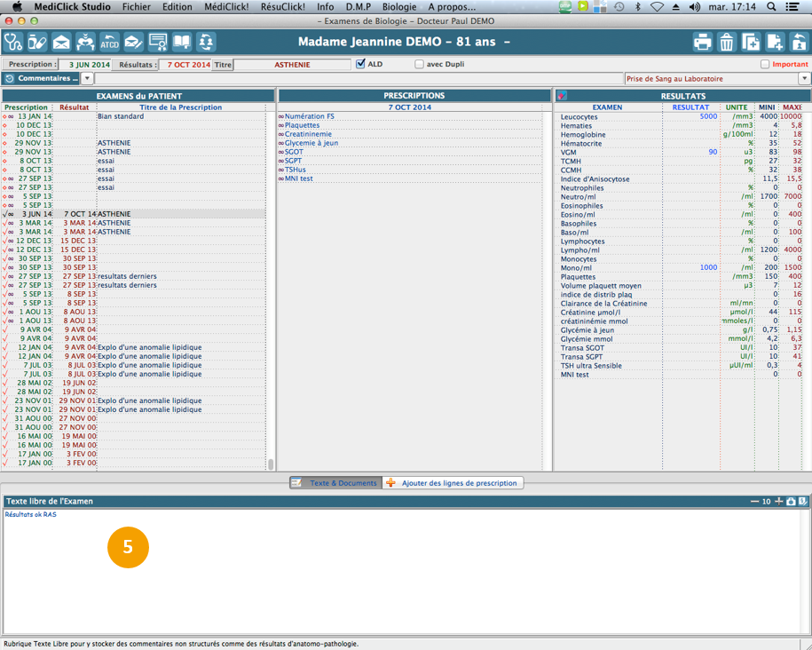Print the exam with the printer icon
The height and width of the screenshot is (650, 812).
[x=702, y=42]
